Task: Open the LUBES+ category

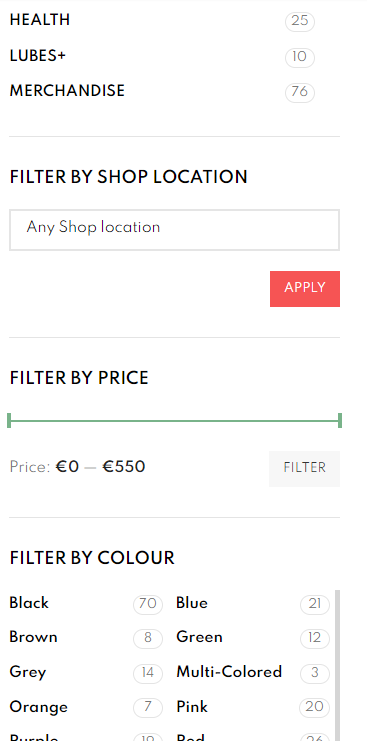Action: point(38,56)
